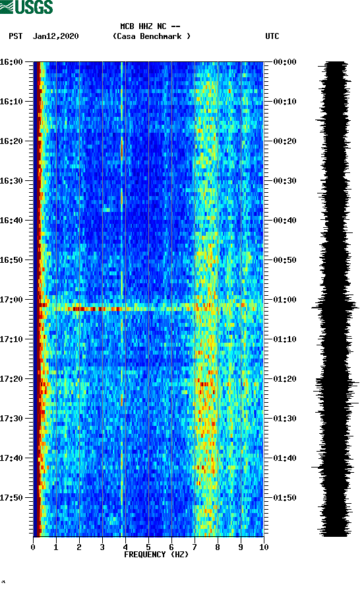
Task: Click the '16:10' PST time label
Action: click(11, 102)
